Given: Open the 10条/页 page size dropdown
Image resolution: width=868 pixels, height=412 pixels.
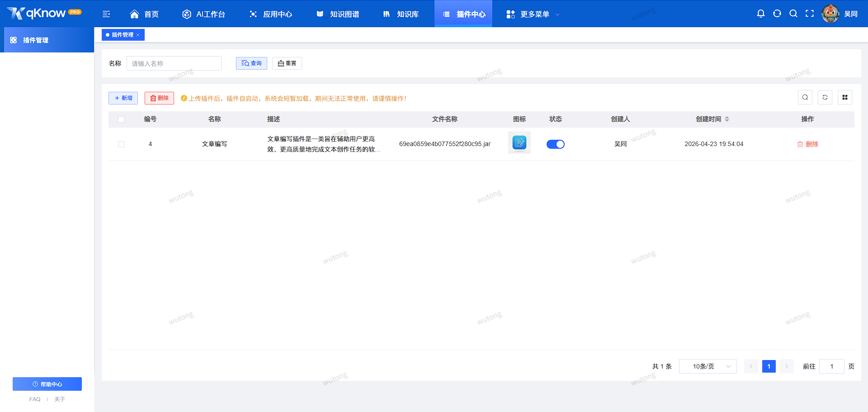Looking at the screenshot, I should (708, 366).
